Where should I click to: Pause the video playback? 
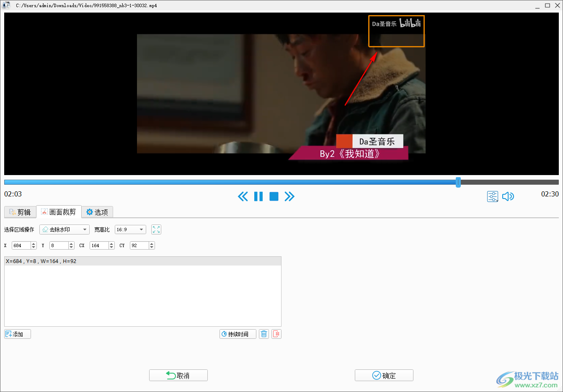(258, 196)
